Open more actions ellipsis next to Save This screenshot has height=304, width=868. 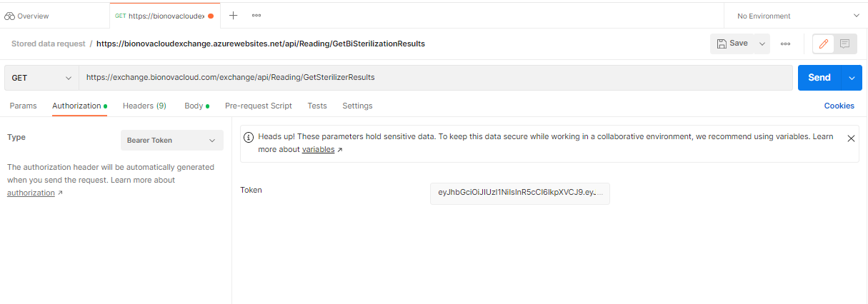pos(785,44)
